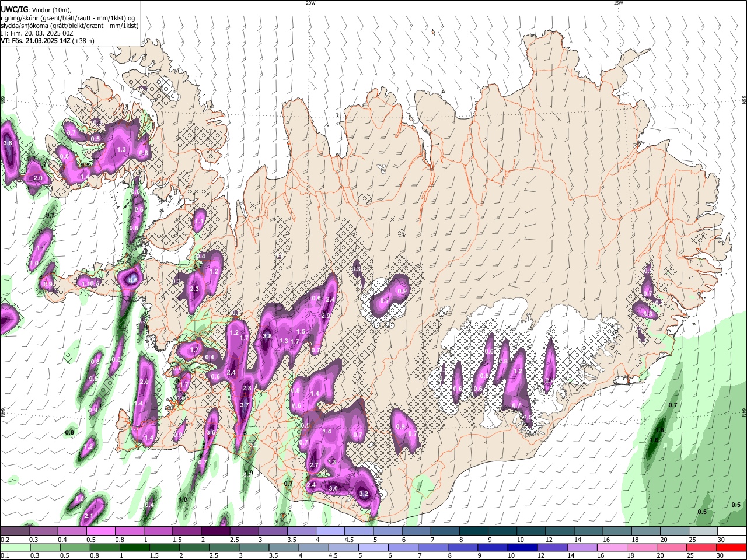The image size is (747, 560).
Task: Click the '0.1' label in the rain legend row
Action: pyautogui.click(x=5, y=556)
